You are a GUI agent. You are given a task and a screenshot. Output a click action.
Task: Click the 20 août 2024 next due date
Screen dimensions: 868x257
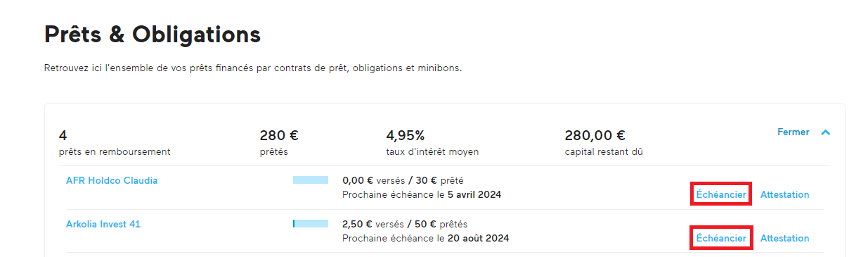pos(479,238)
